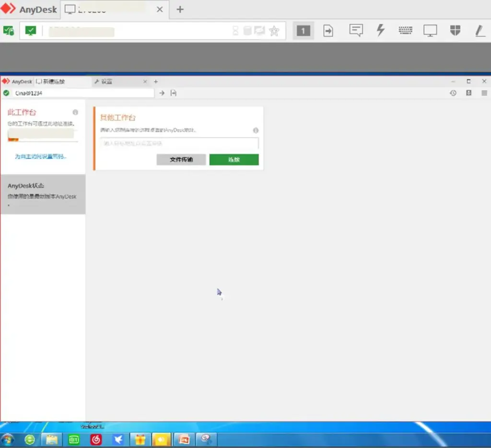Click the connect arrow next to the remote address field

pyautogui.click(x=162, y=93)
